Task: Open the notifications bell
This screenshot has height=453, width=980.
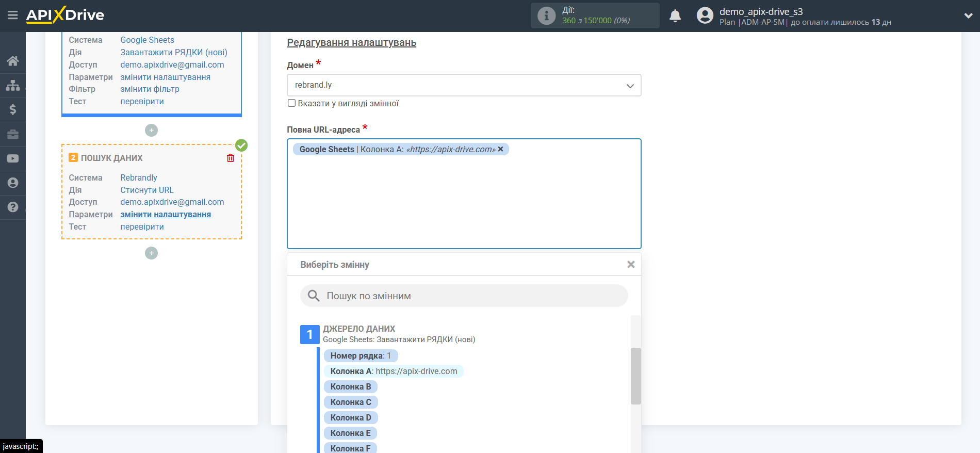Action: 675,16
